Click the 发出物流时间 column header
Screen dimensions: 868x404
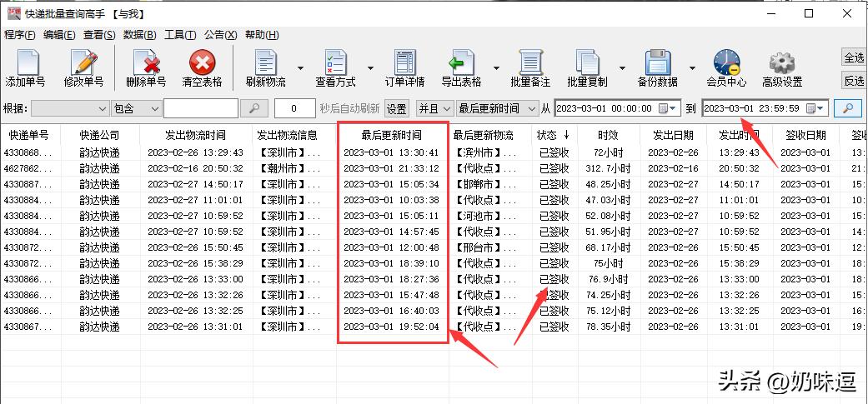coord(195,135)
